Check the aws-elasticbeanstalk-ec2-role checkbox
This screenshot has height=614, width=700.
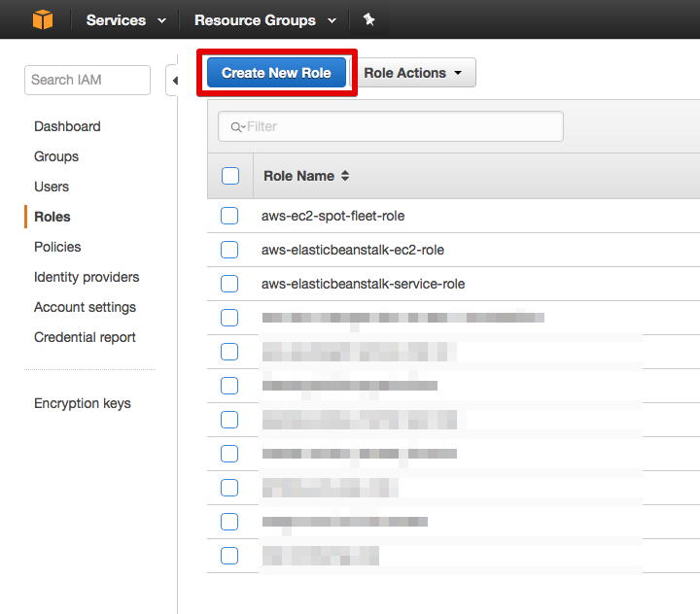point(229,250)
